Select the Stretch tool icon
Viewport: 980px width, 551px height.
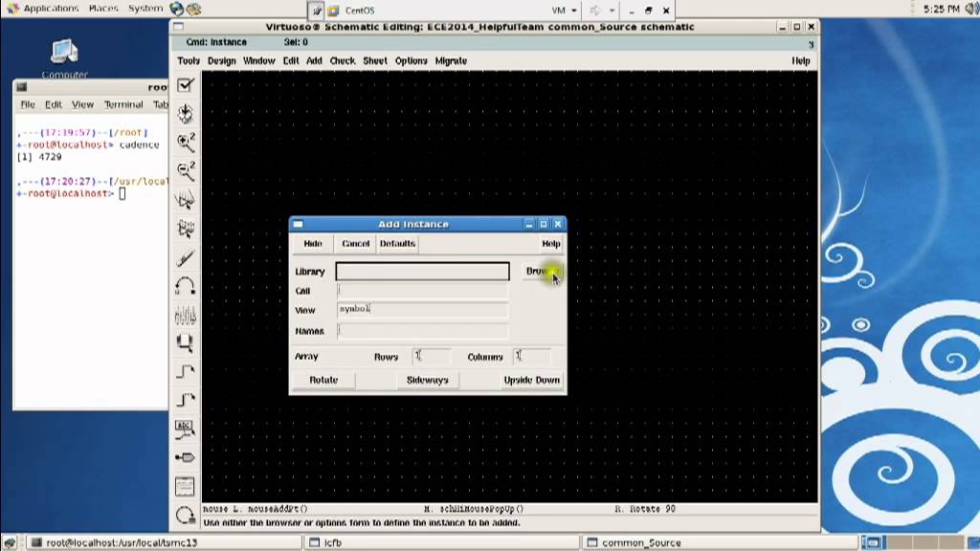pos(185,200)
